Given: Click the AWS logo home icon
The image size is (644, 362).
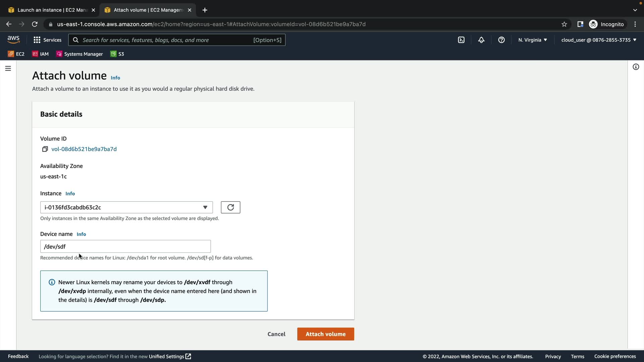Looking at the screenshot, I should [x=13, y=40].
